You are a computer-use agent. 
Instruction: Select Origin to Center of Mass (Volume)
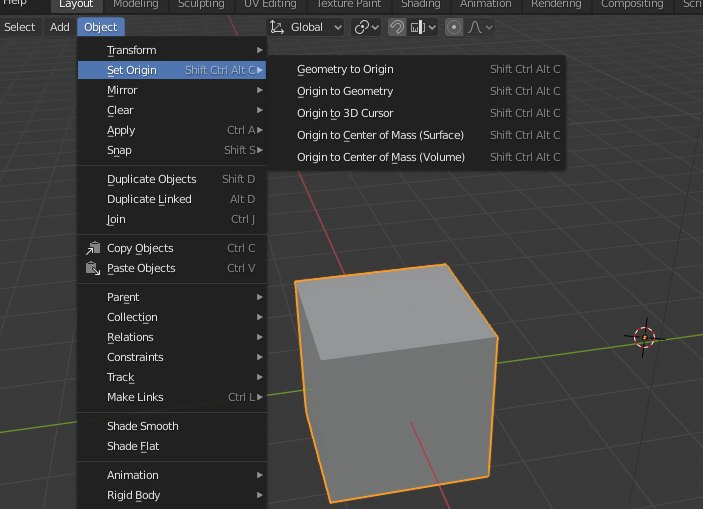coord(417,157)
